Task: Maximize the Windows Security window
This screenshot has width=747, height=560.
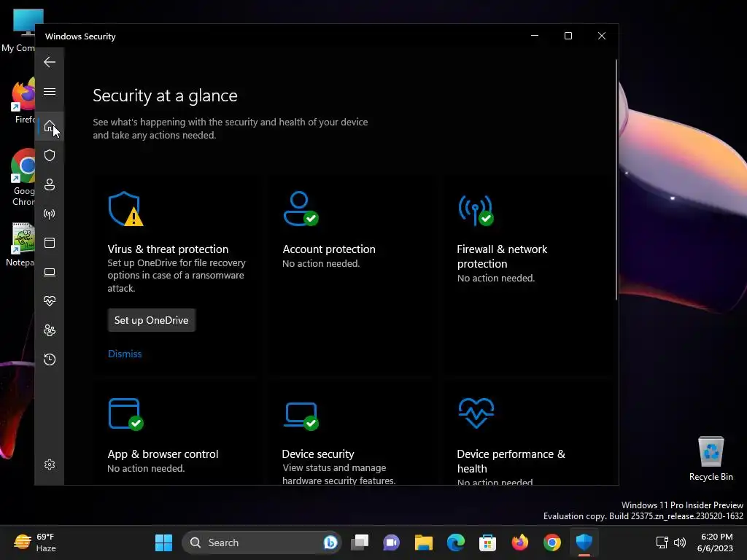Action: pos(568,36)
